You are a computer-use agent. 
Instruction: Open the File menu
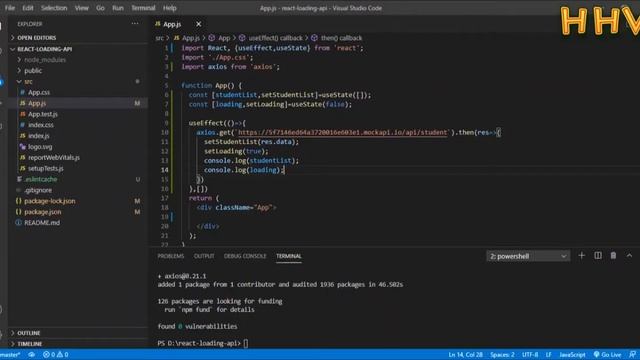[10, 8]
